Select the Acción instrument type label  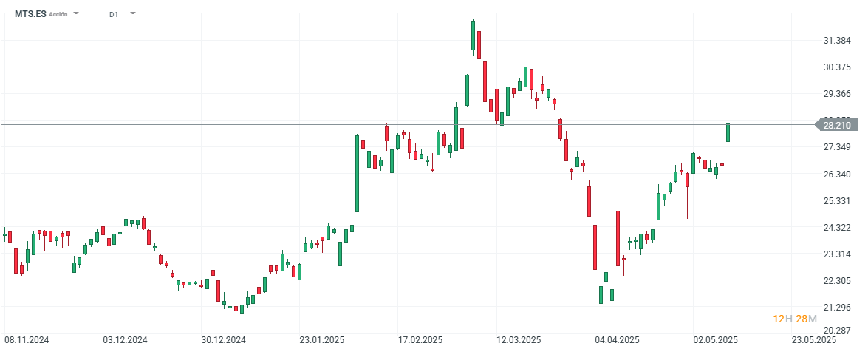[x=58, y=14]
